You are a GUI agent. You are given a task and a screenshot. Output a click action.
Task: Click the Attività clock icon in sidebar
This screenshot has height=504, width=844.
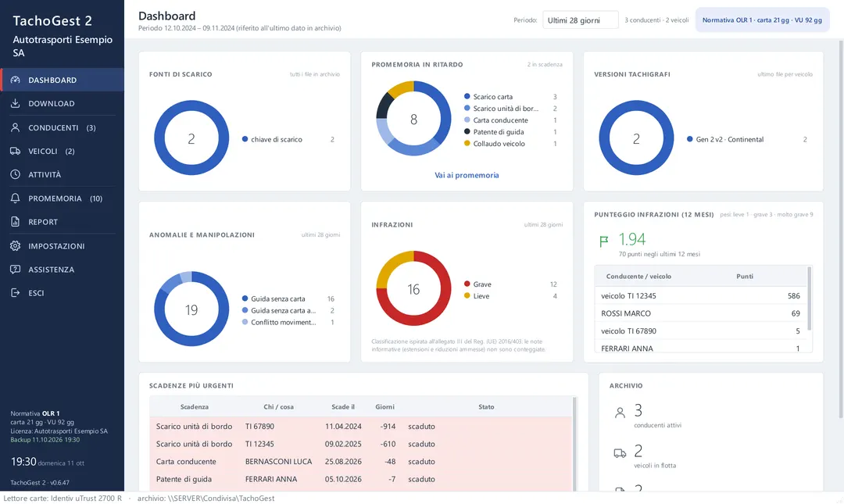pyautogui.click(x=15, y=174)
